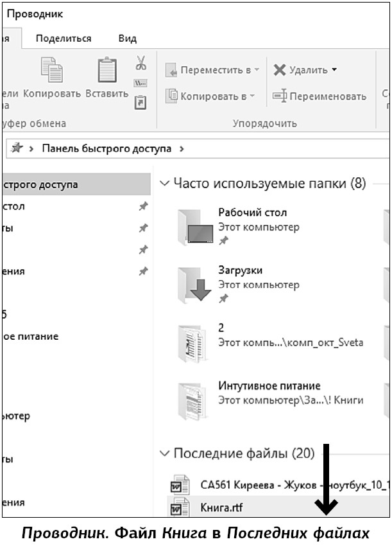The height and width of the screenshot is (546, 392).
Task: Click the Copy (Копировать) icon in ribbon
Action: (51, 71)
